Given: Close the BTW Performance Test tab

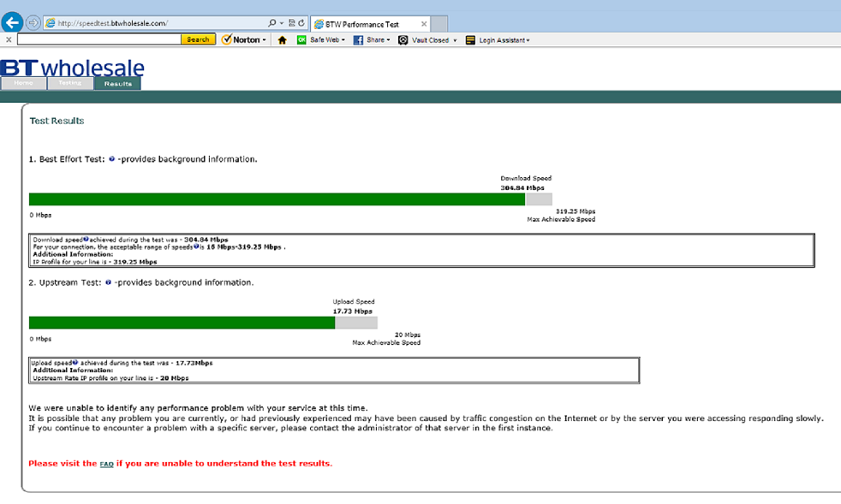Looking at the screenshot, I should coord(424,24).
